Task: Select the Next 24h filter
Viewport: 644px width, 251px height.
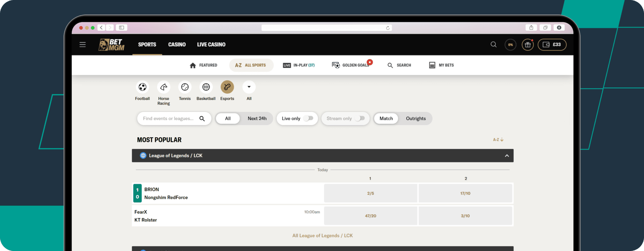Action: [257, 118]
